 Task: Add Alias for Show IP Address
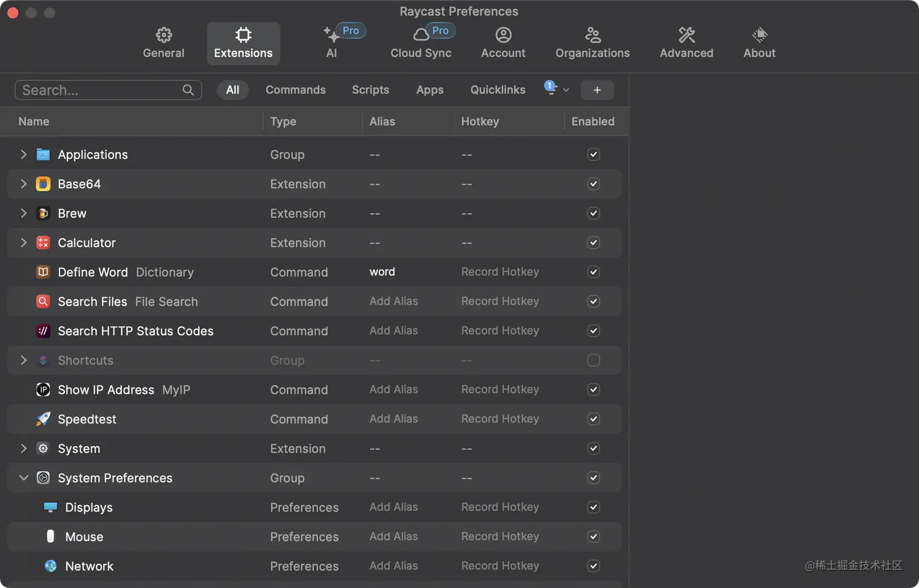click(393, 389)
